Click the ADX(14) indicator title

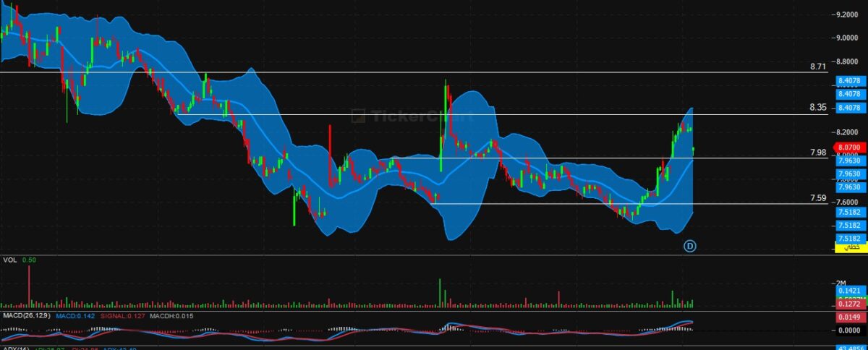point(14,348)
